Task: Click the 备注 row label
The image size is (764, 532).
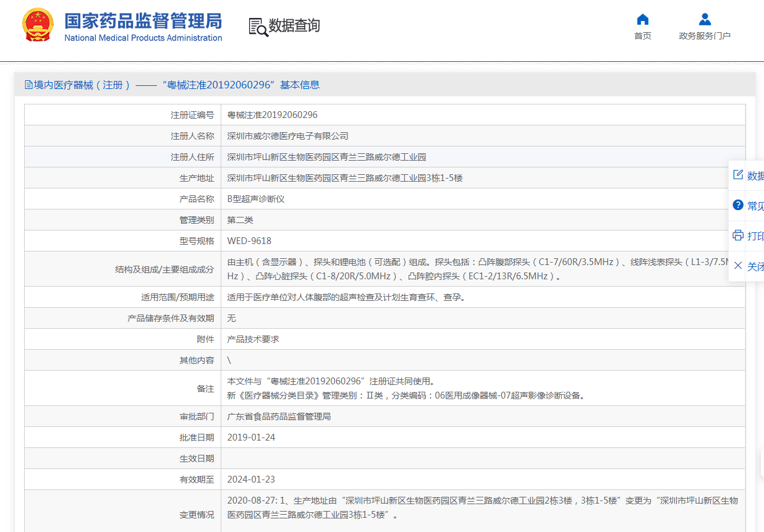Action: coord(206,389)
